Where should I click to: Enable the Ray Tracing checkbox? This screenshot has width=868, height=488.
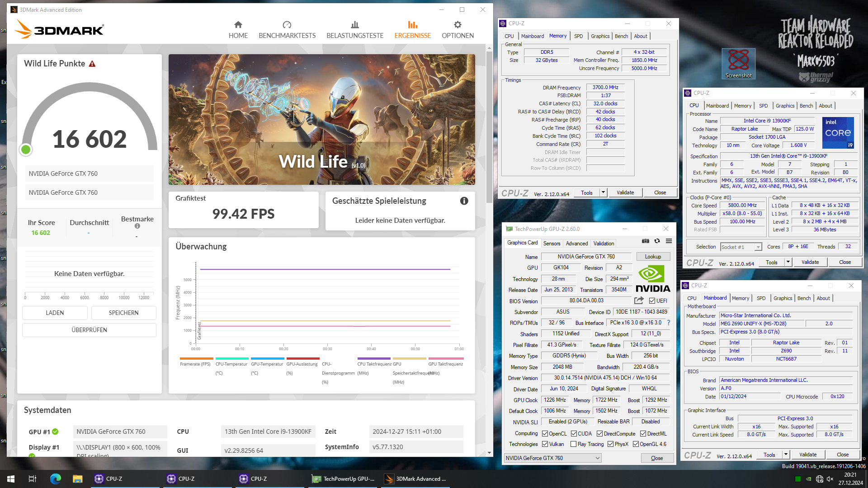click(x=573, y=444)
